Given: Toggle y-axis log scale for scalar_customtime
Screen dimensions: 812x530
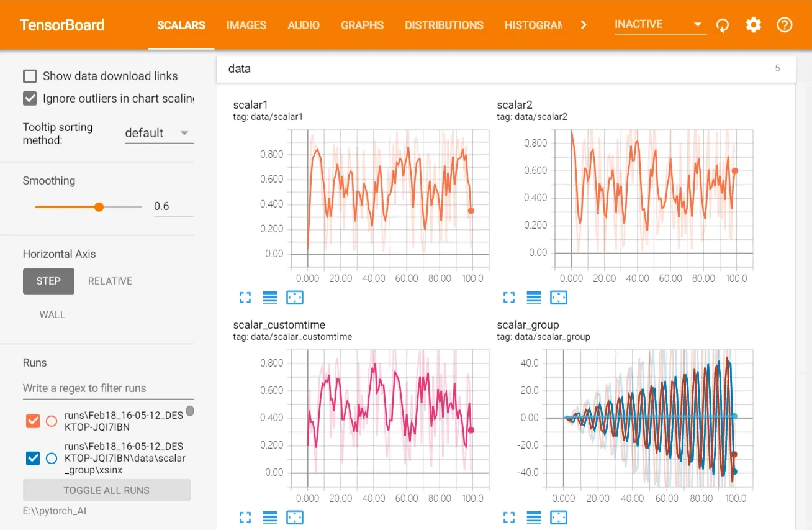Looking at the screenshot, I should tap(270, 518).
